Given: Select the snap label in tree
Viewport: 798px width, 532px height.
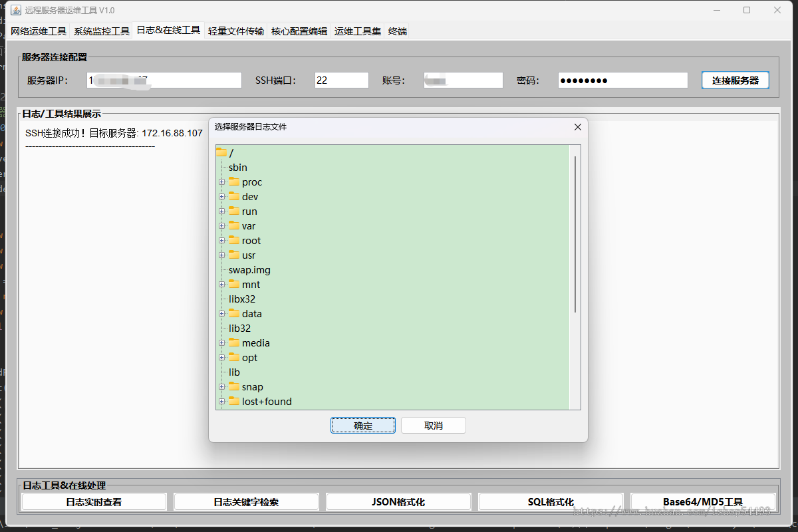Looking at the screenshot, I should pos(253,387).
